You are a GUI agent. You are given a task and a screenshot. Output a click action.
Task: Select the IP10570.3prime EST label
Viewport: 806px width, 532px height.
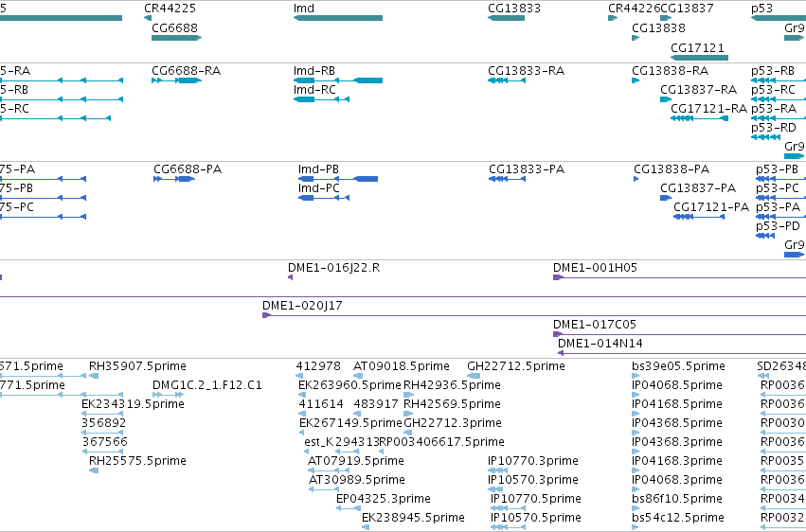coord(533,480)
